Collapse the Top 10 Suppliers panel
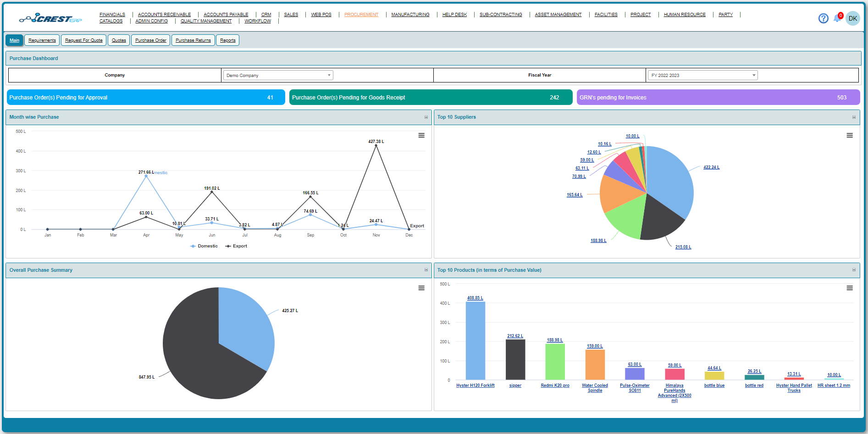 point(854,117)
